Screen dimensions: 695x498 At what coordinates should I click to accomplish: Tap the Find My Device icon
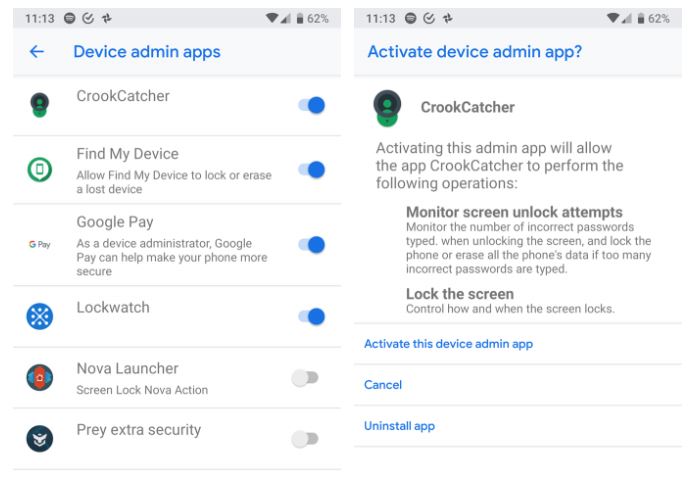pyautogui.click(x=39, y=169)
